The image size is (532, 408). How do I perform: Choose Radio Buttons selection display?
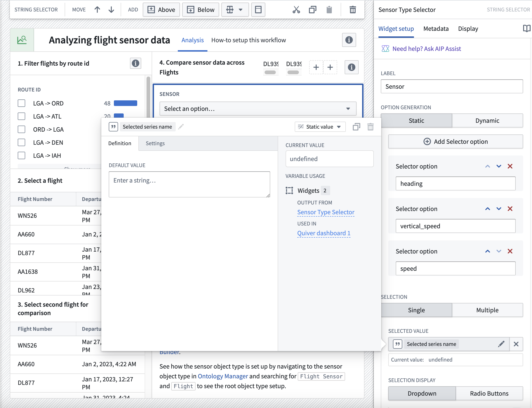(489, 393)
